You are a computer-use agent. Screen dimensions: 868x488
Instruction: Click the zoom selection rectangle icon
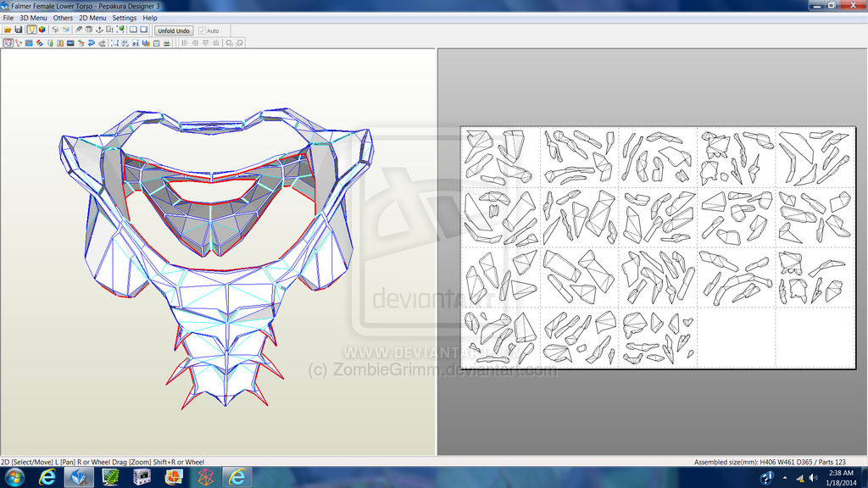coord(114,42)
